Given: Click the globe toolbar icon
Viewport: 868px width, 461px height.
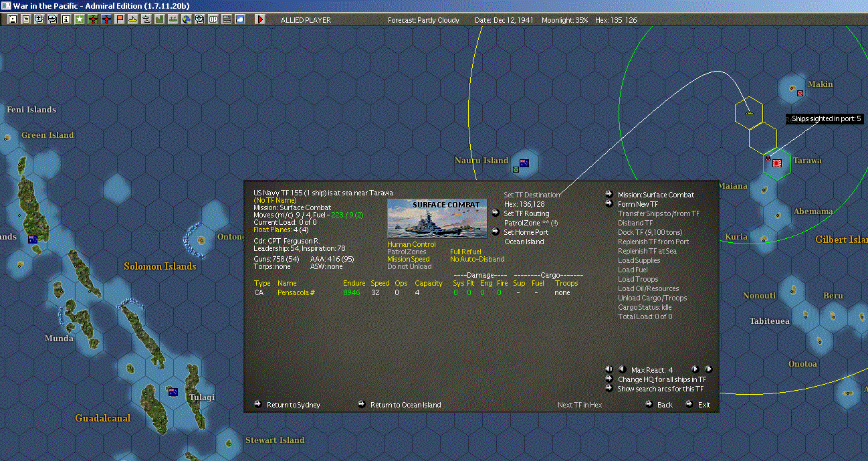Looking at the screenshot, I should (187, 19).
